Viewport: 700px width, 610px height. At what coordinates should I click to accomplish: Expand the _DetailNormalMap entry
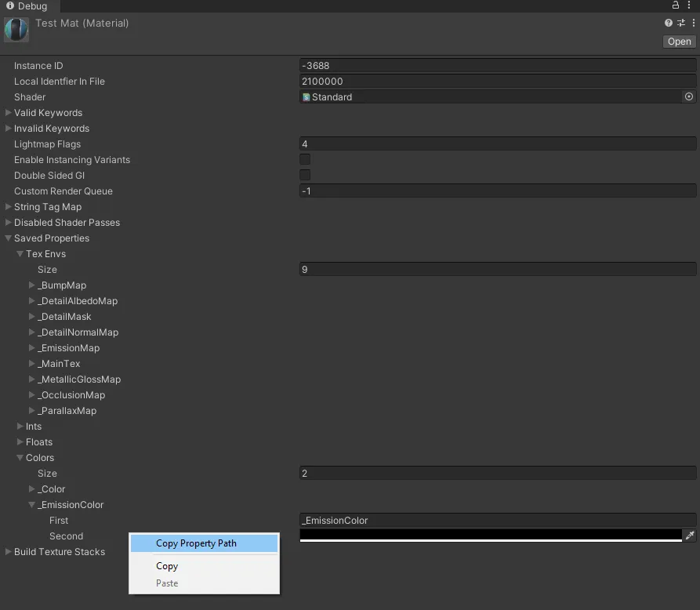pyautogui.click(x=31, y=332)
